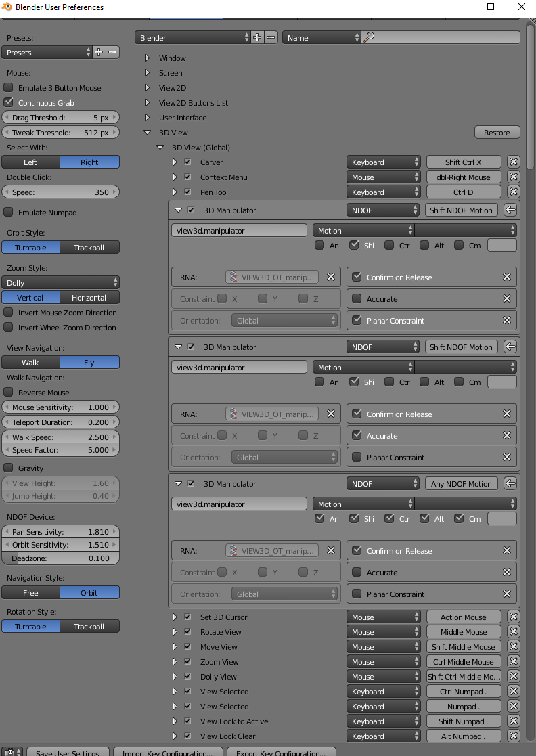Click the keymap search input field
The image size is (536, 756).
coord(441,38)
